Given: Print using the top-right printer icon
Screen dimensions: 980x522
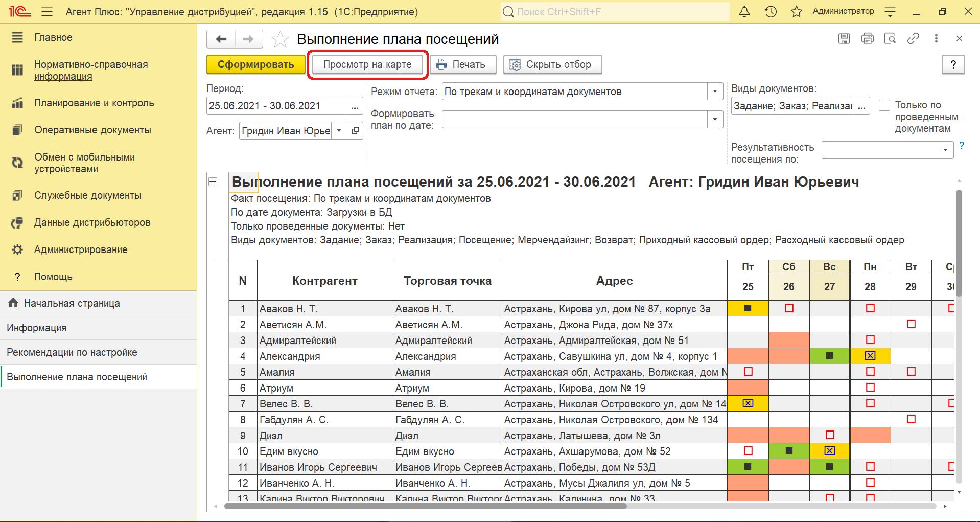Looking at the screenshot, I should tap(867, 38).
